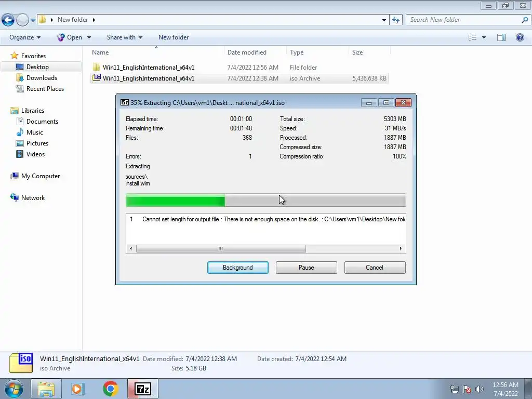Open Pictures library

(37, 143)
